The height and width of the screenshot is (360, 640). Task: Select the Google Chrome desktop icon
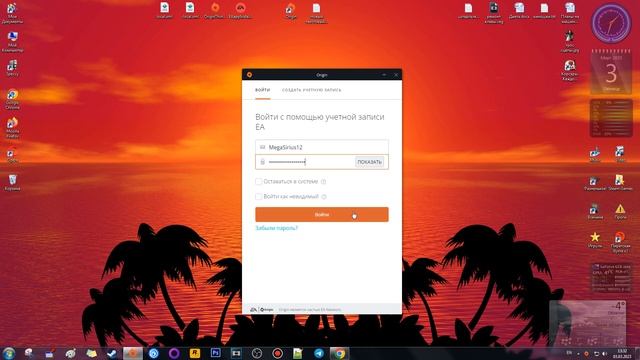[x=12, y=99]
